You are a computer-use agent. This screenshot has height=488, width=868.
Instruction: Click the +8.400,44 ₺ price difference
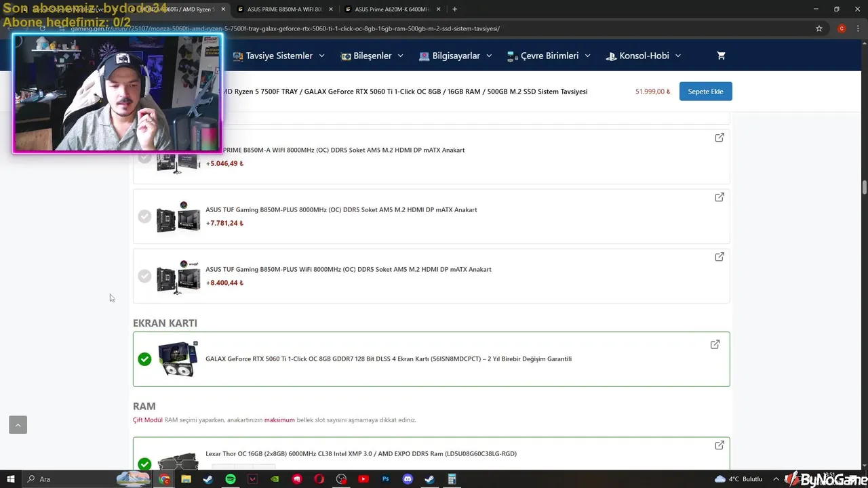pyautogui.click(x=224, y=283)
